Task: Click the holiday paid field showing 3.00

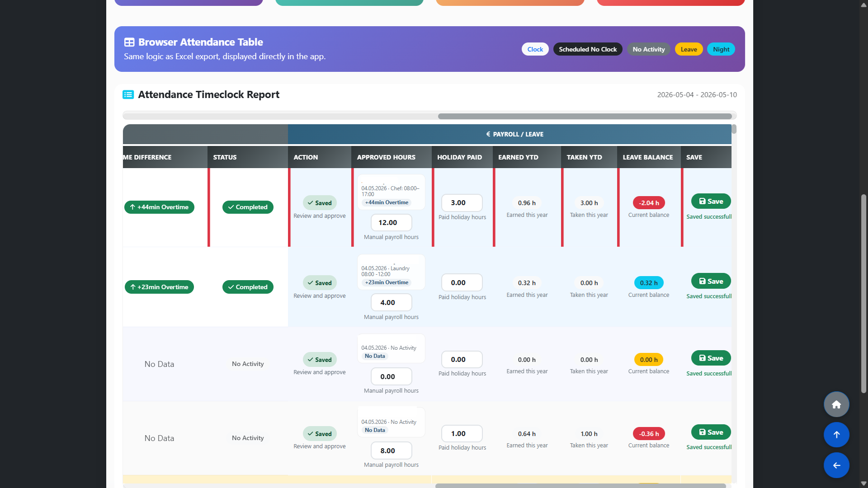Action: point(462,203)
